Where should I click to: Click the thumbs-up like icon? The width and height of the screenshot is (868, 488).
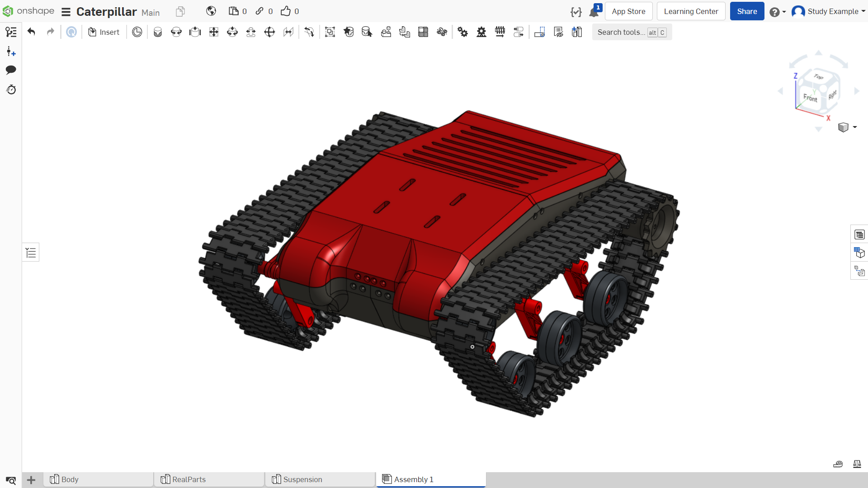coord(286,11)
